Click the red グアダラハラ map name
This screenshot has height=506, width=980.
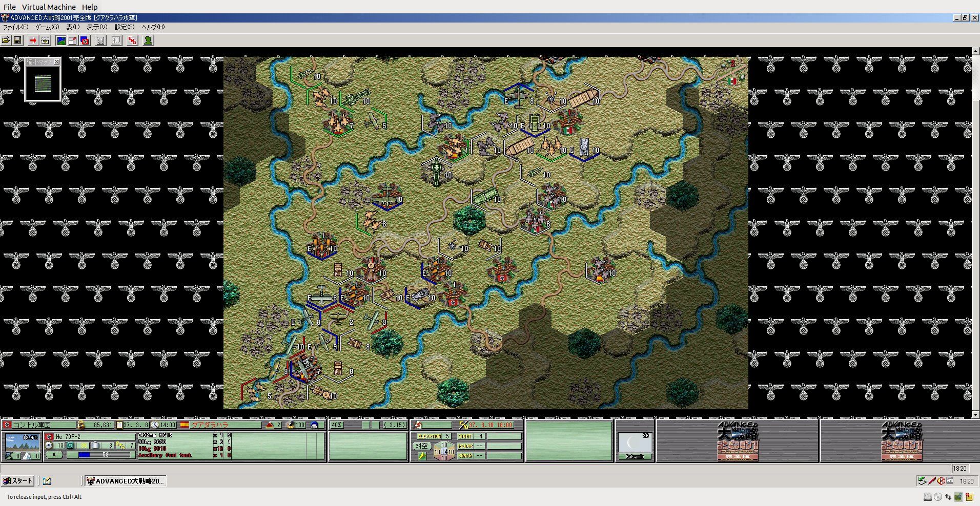(210, 425)
